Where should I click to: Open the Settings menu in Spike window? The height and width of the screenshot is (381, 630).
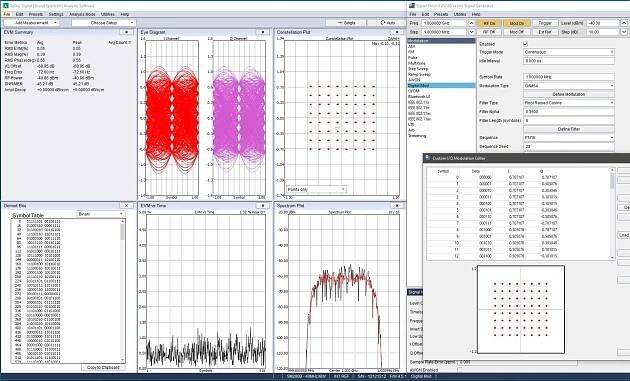coord(56,14)
